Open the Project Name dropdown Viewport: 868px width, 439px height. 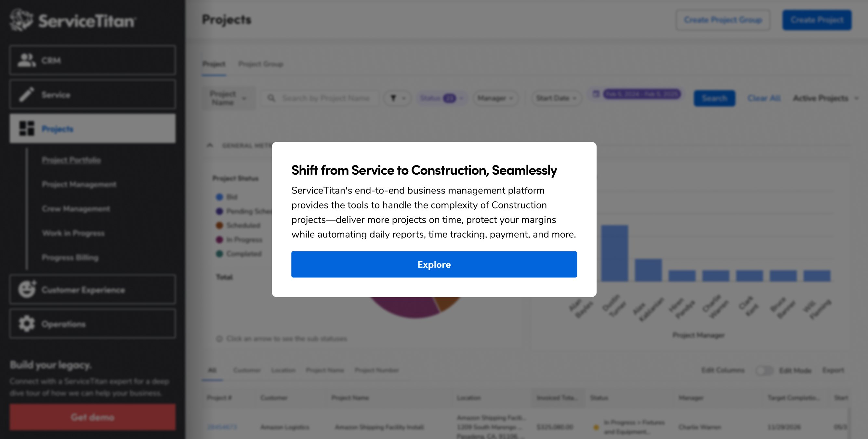click(229, 98)
